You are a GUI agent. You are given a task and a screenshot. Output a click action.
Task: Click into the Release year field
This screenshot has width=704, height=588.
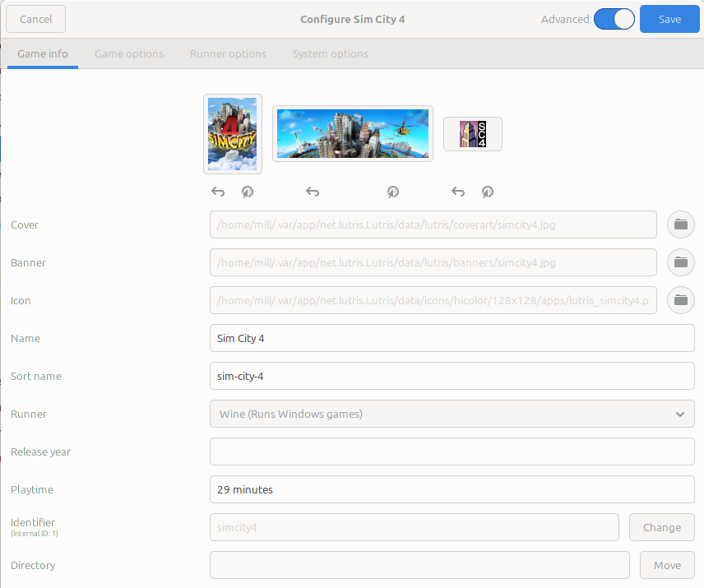pyautogui.click(x=452, y=451)
